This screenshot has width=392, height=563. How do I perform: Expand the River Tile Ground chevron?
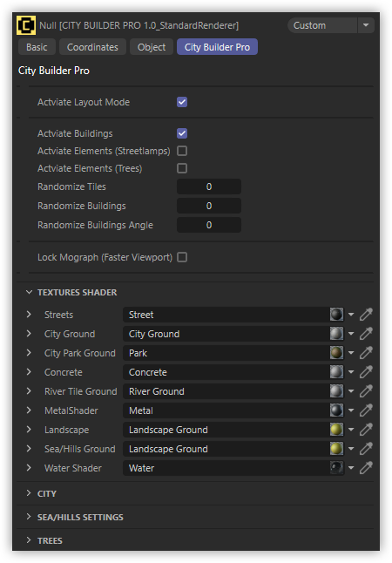[29, 391]
